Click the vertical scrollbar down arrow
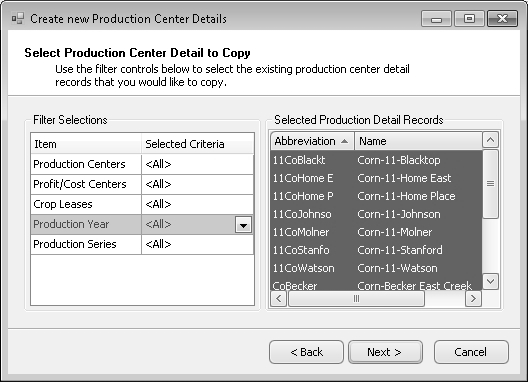Image resolution: width=528 pixels, height=382 pixels. pos(490,281)
